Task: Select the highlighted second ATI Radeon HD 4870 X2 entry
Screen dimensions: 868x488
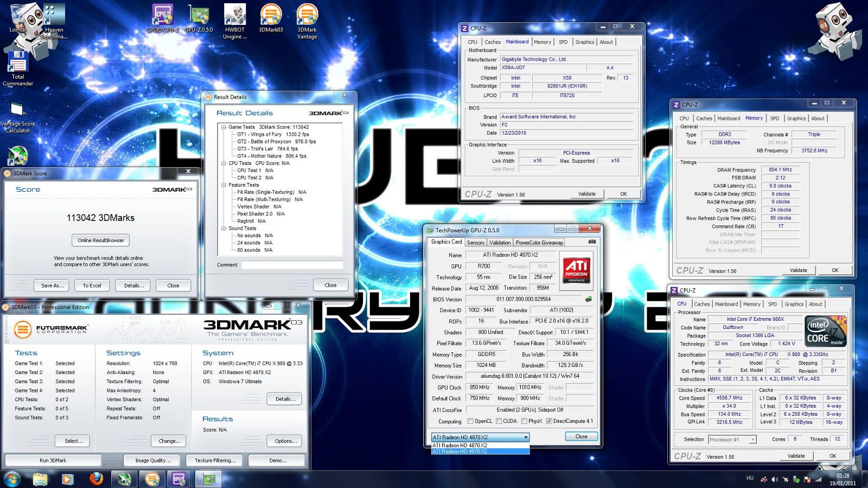Action: tap(480, 452)
